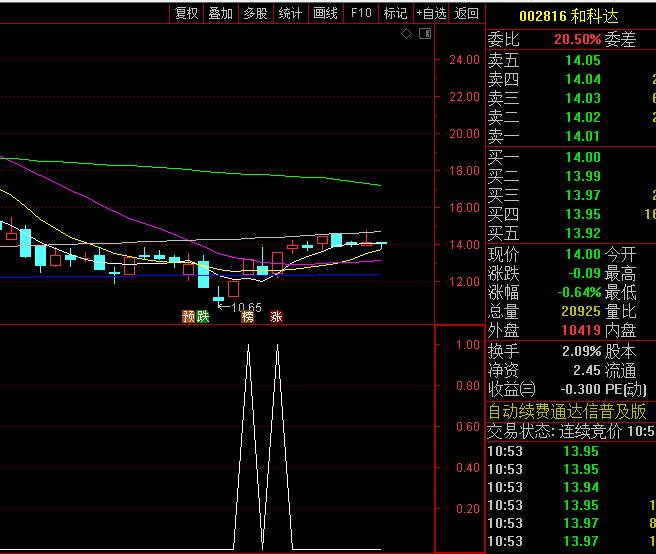
Task: Click the orange 预 marker icon
Action: pyautogui.click(x=187, y=316)
